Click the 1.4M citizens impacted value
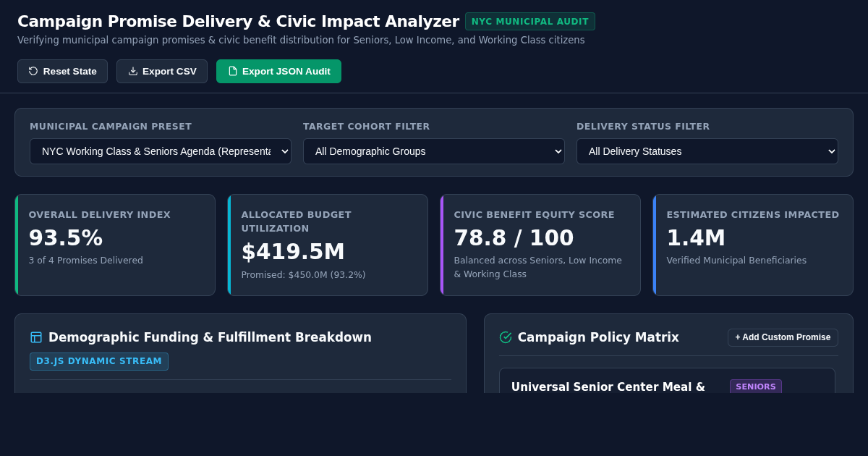The height and width of the screenshot is (456, 868). (696, 237)
